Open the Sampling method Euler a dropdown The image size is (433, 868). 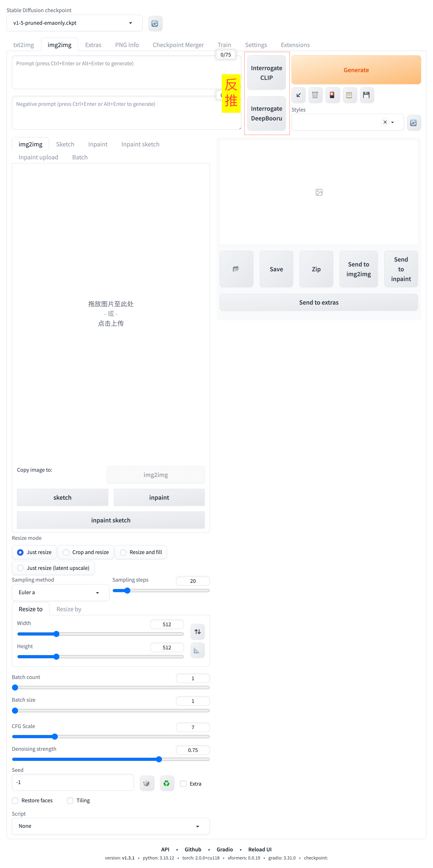[60, 592]
